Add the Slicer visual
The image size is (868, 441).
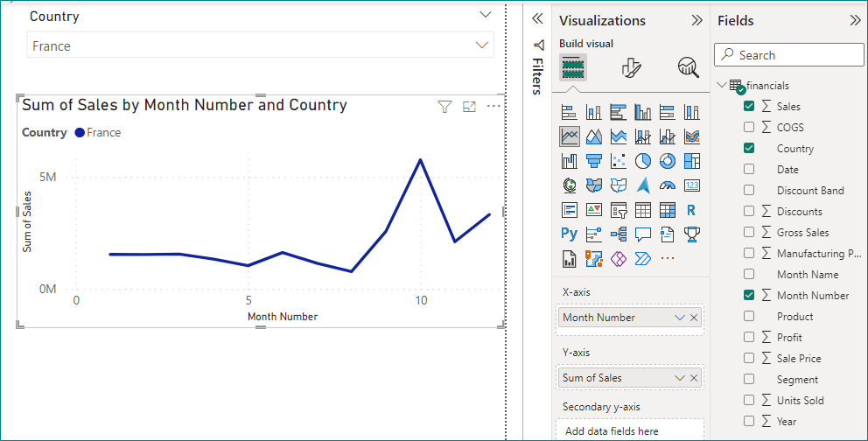tap(619, 210)
